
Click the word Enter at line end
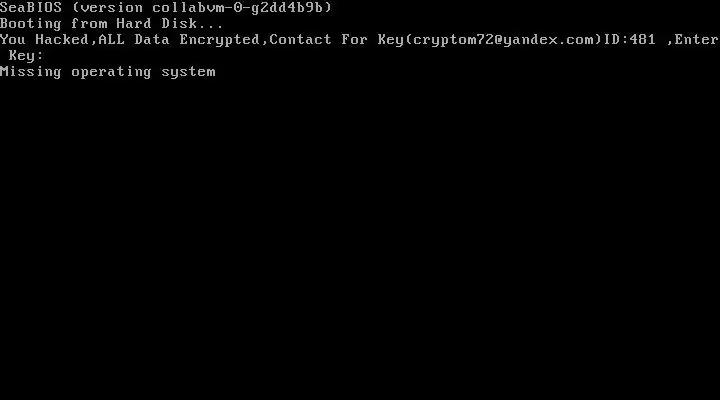click(696, 39)
